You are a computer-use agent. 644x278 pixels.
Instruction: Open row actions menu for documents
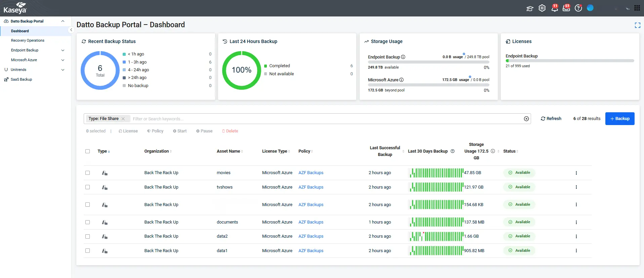[x=576, y=222]
